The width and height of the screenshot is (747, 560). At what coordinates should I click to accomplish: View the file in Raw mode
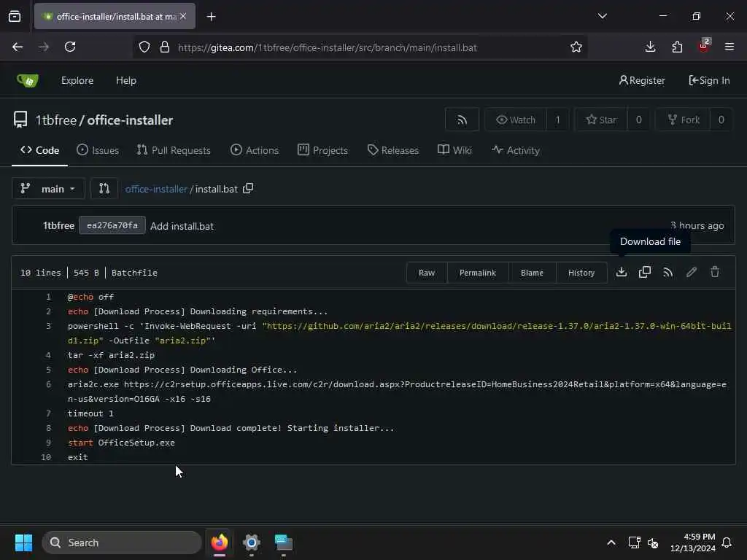click(427, 273)
